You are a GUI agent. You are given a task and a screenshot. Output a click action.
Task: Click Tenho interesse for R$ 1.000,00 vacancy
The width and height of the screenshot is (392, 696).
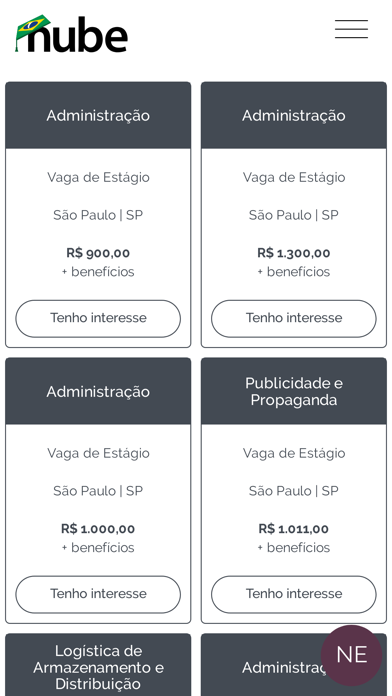pos(98,594)
